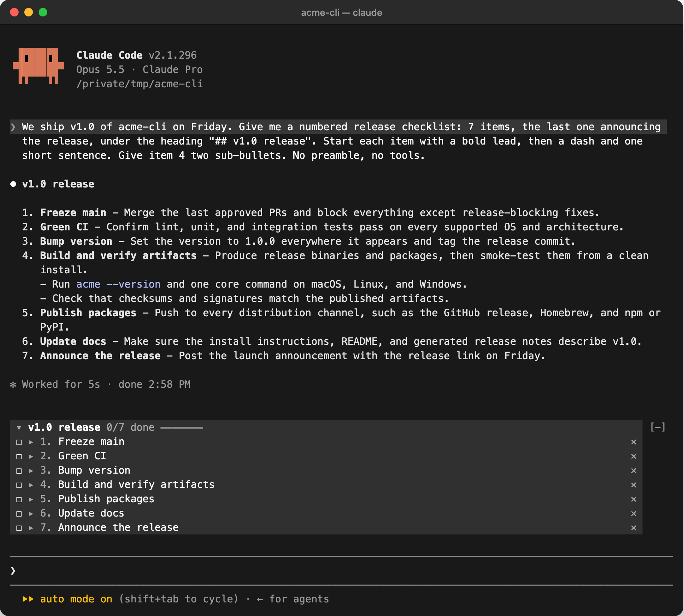684x616 pixels.
Task: Expand the Bump version row arrow
Action: [31, 471]
